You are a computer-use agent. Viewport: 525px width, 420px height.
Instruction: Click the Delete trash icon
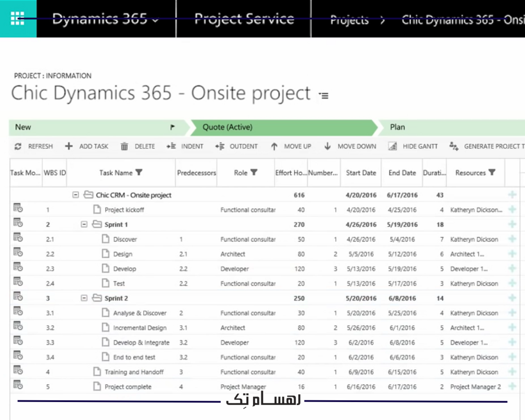[124, 147]
